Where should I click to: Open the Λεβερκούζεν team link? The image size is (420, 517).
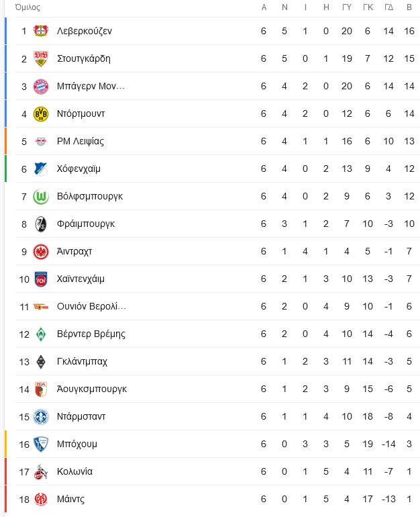point(85,31)
